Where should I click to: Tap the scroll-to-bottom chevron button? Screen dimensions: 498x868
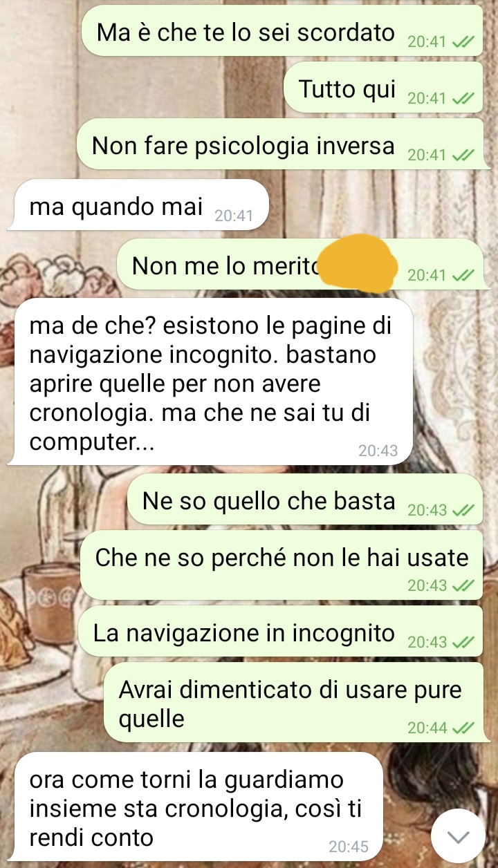pos(458,836)
